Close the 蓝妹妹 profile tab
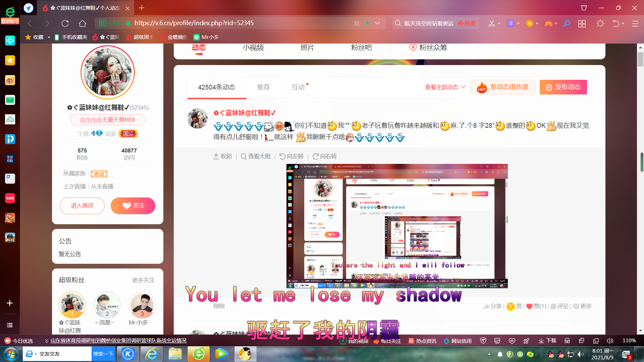 click(127, 8)
